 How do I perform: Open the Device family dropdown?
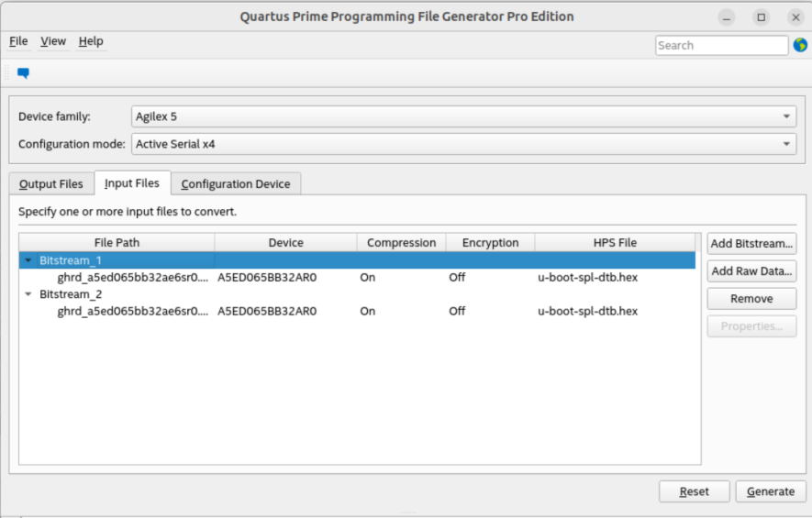click(x=463, y=116)
